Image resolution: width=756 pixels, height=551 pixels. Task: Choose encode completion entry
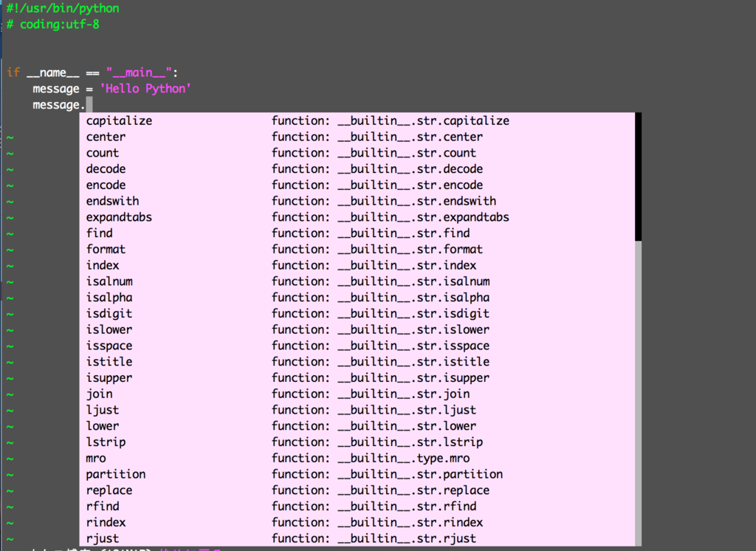point(357,185)
